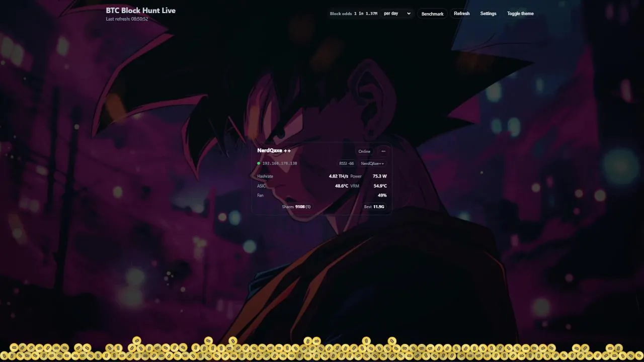Click the Benchmark button
Screen dimensions: 644x362
[x=432, y=14]
